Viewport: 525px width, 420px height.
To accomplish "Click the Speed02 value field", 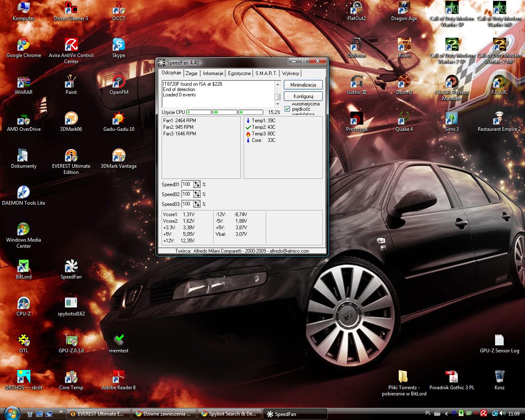I will click(187, 194).
